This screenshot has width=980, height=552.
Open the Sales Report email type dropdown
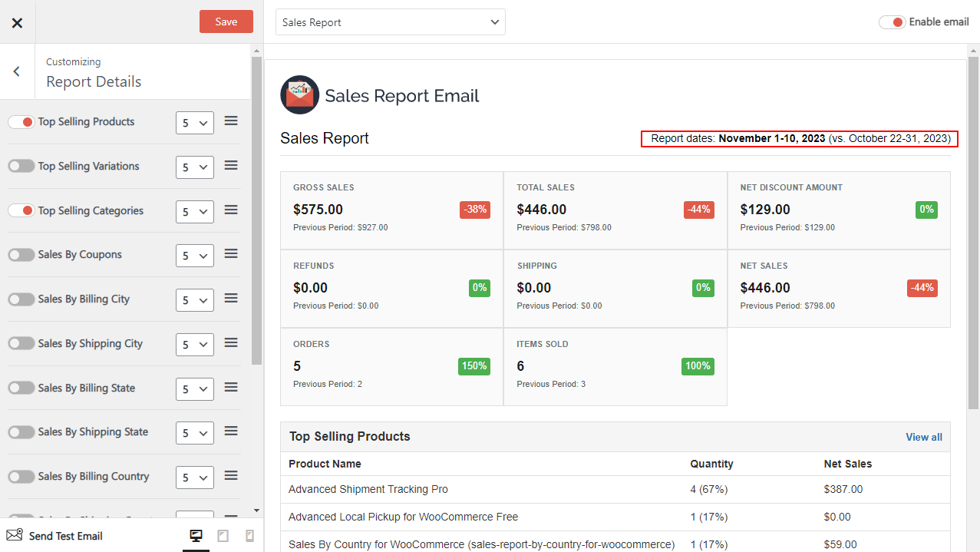[x=390, y=22]
